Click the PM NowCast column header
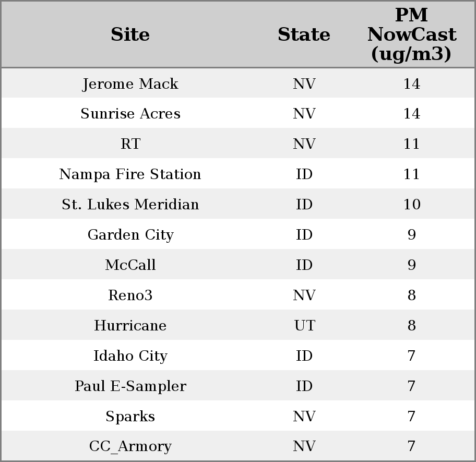The height and width of the screenshot is (462, 476). [411, 35]
